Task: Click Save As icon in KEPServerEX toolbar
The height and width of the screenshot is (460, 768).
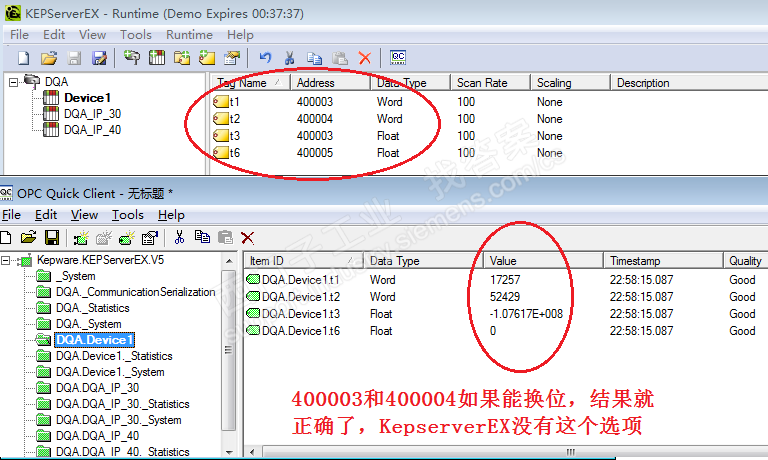Action: [x=99, y=58]
